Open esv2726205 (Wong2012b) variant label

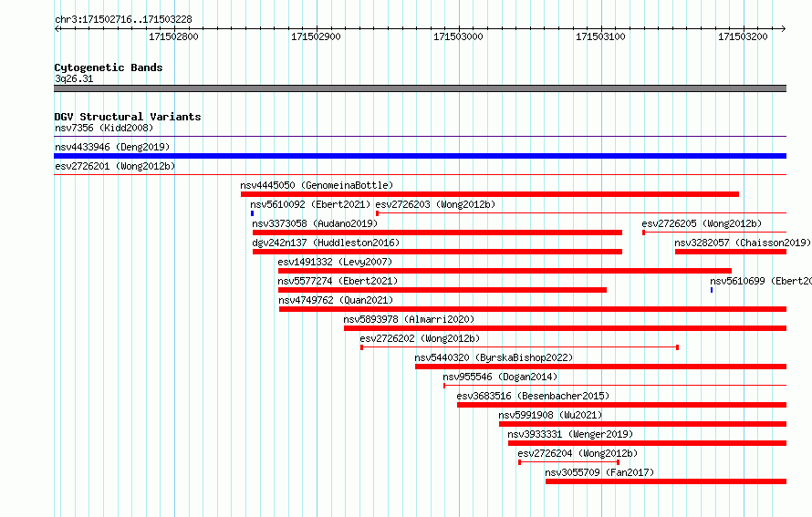click(x=702, y=223)
